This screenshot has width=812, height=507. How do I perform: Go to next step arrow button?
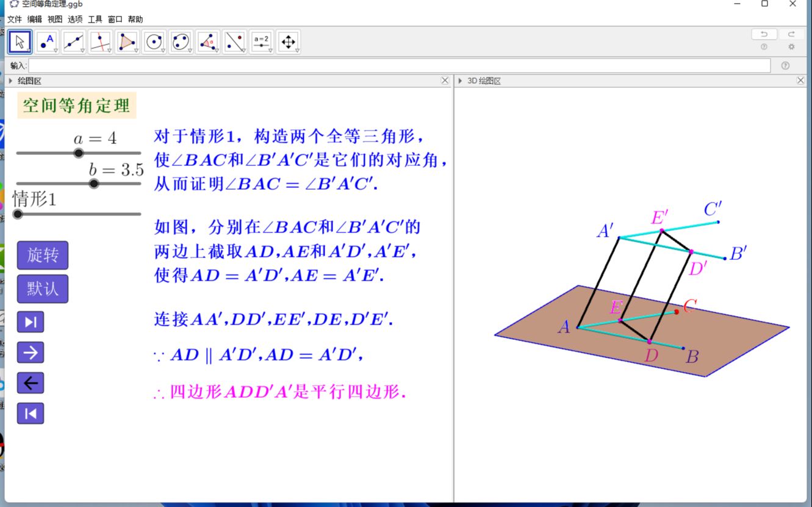coord(31,353)
